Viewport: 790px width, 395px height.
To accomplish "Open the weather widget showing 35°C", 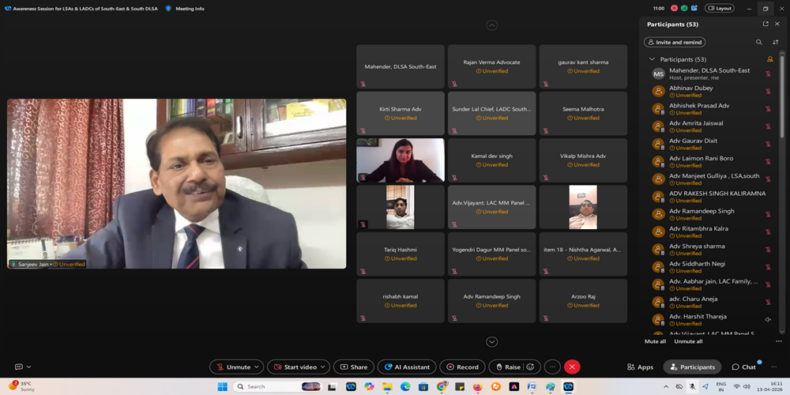I will pyautogui.click(x=21, y=386).
